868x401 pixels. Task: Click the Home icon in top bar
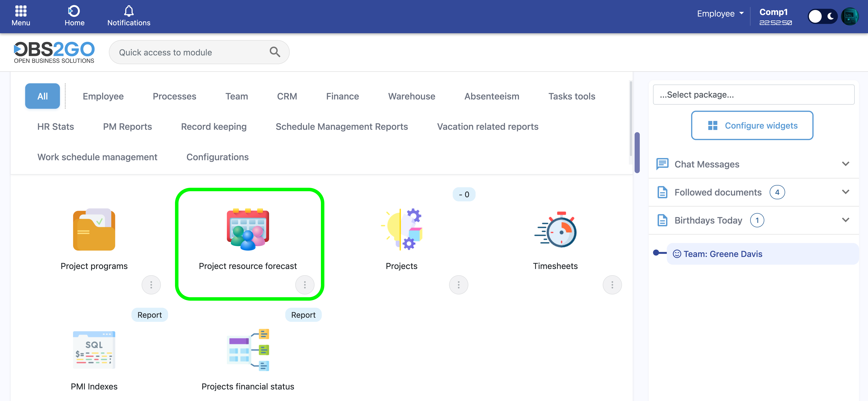click(74, 11)
